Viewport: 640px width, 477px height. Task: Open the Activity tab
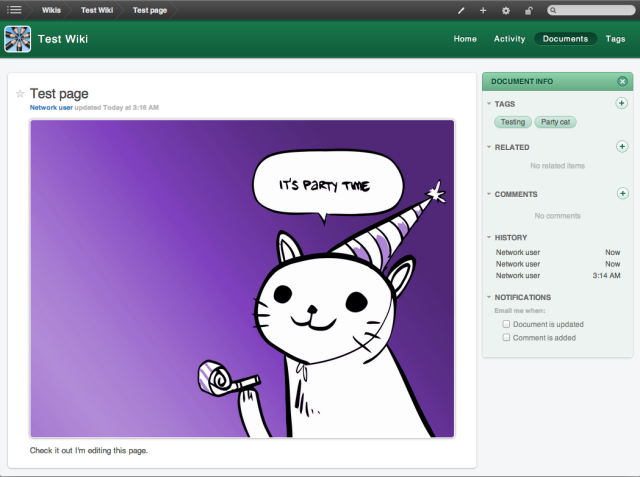point(509,39)
